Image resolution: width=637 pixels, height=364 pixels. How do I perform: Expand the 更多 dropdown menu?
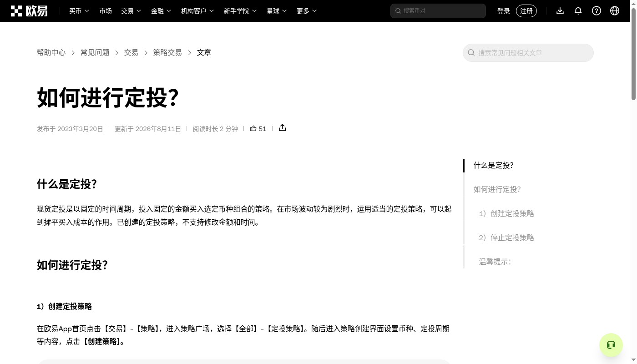click(307, 11)
